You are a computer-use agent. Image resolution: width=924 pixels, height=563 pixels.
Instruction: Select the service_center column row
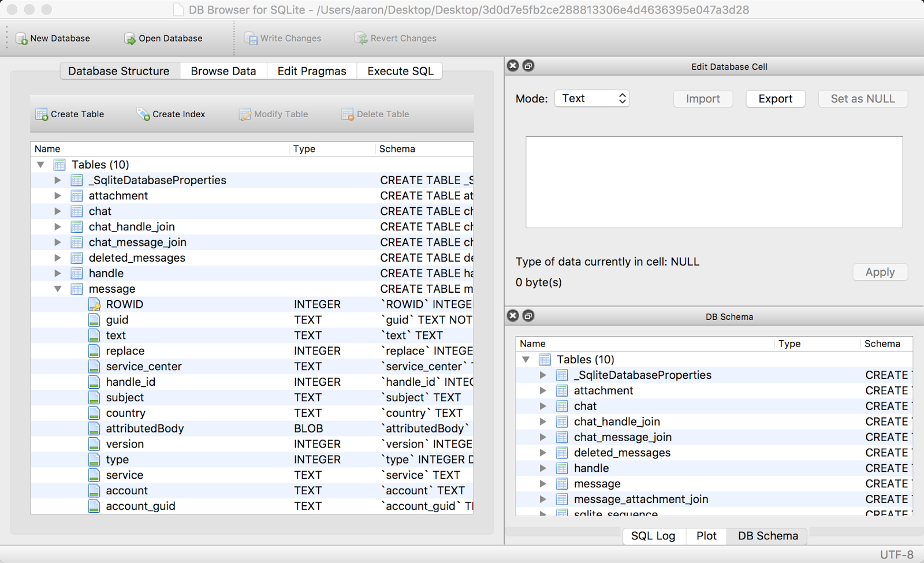tap(252, 367)
